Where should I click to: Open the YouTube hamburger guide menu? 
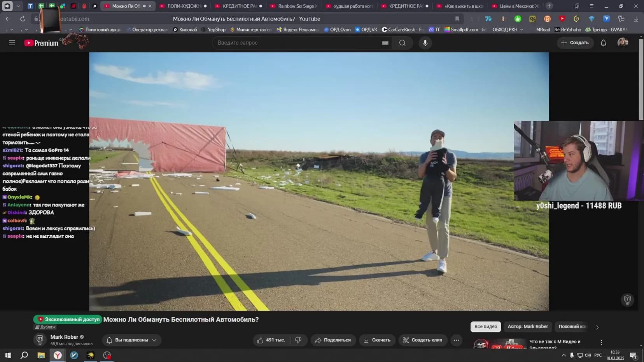[x=12, y=43]
